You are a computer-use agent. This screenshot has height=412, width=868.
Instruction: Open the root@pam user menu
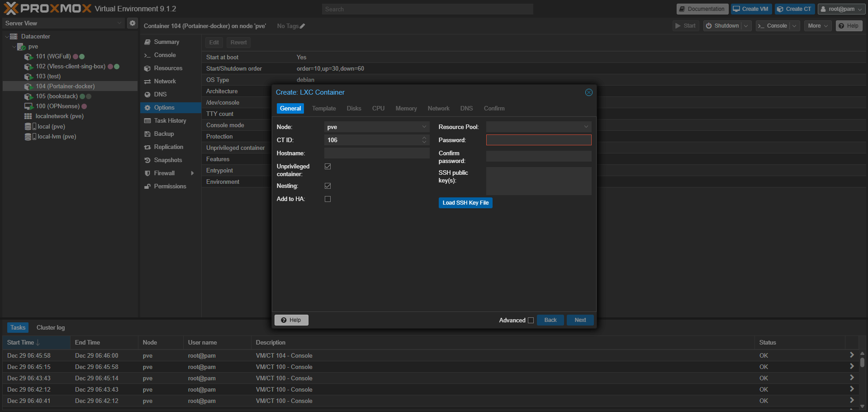pos(841,9)
